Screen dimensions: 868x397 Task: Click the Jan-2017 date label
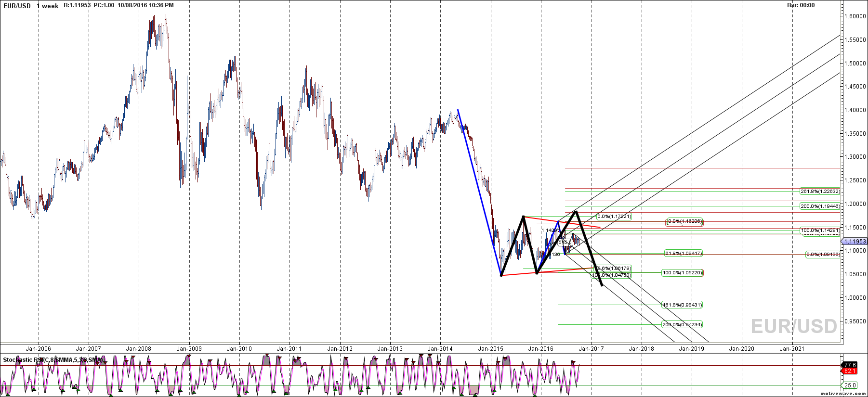(591, 349)
